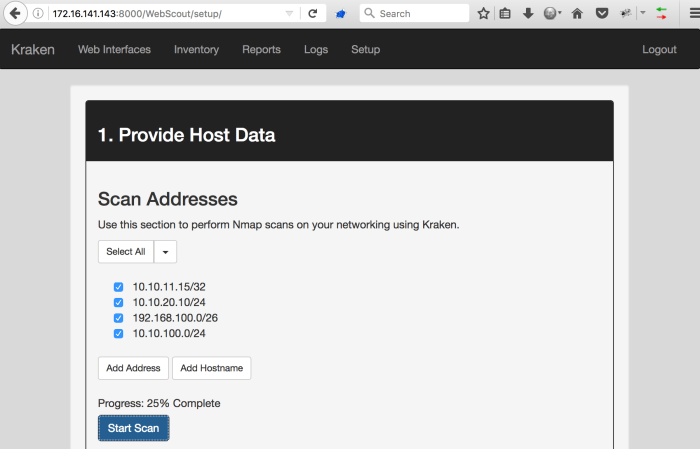Viewport: 700px width, 449px height.
Task: Click the blue extension icon beside reload
Action: click(x=341, y=14)
